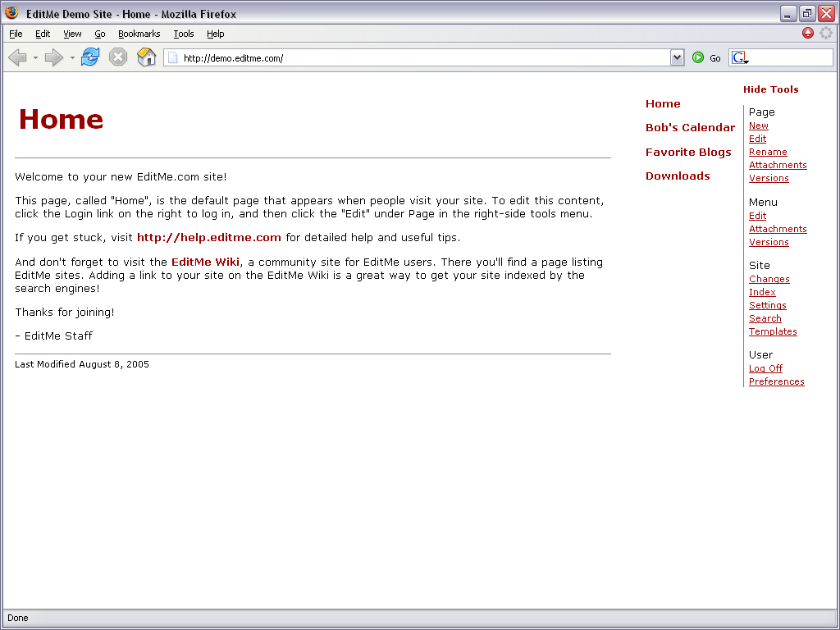
Task: Open Attachments under the Page section
Action: point(778,165)
